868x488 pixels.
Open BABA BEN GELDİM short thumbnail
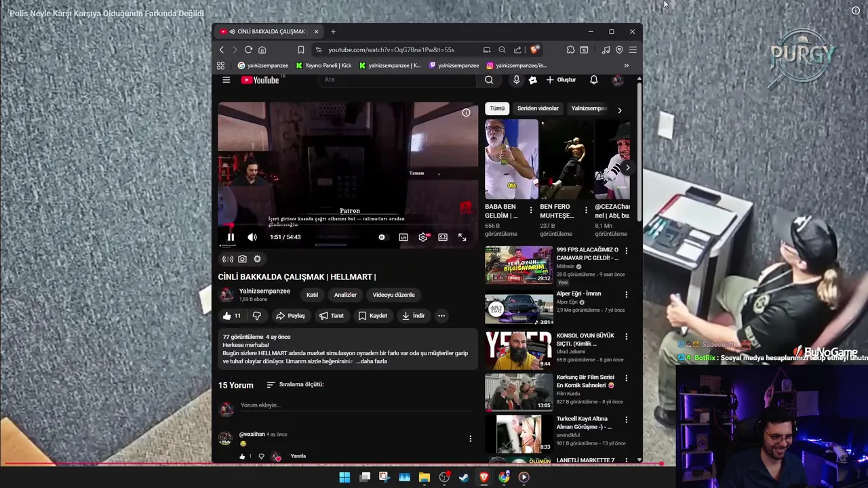[511, 159]
